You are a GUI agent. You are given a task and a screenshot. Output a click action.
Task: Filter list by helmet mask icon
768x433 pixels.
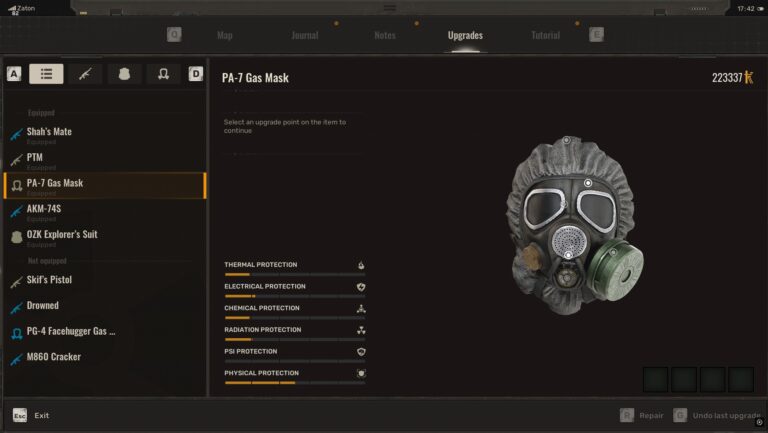pyautogui.click(x=163, y=74)
